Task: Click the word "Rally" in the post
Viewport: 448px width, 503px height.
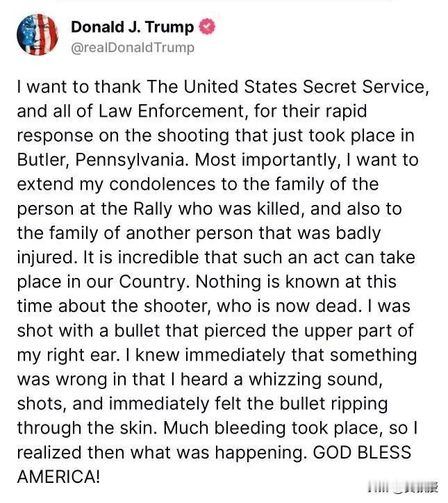Action: tap(153, 209)
